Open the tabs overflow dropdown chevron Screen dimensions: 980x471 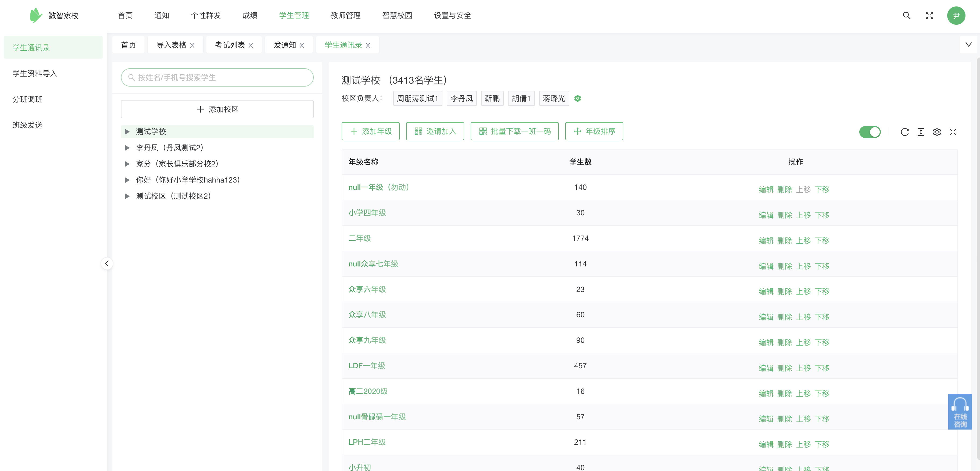(969, 45)
